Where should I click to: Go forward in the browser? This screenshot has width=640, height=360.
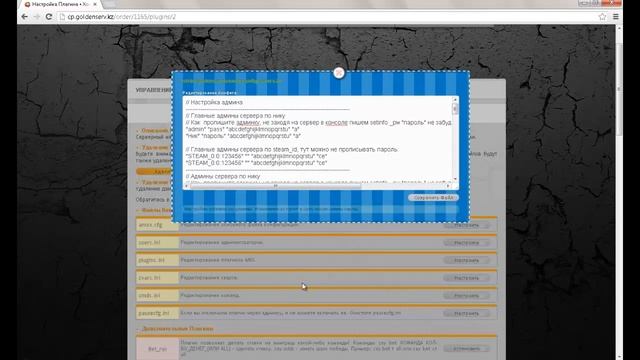point(36,17)
